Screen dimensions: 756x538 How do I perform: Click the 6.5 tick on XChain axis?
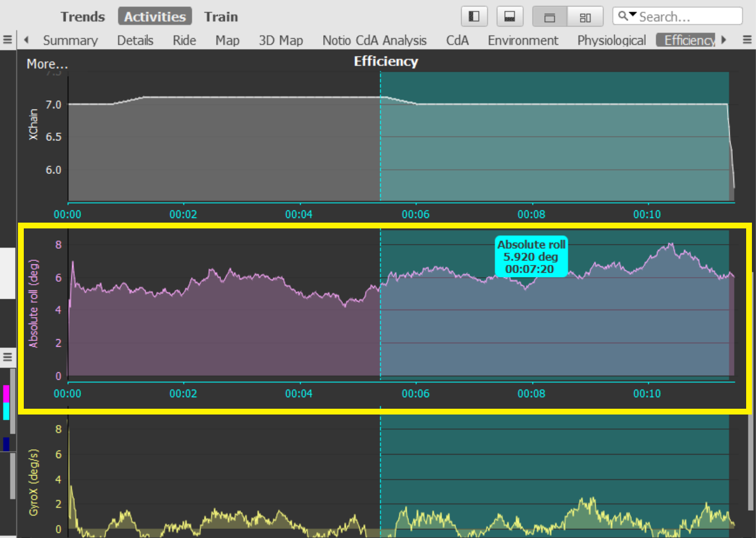click(x=53, y=137)
